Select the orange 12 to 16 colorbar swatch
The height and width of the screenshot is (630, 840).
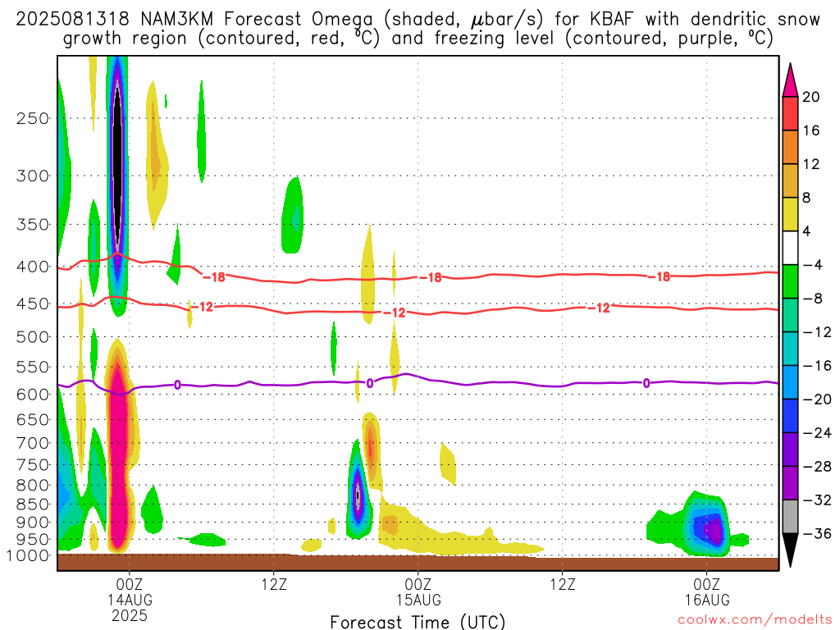coord(790,148)
